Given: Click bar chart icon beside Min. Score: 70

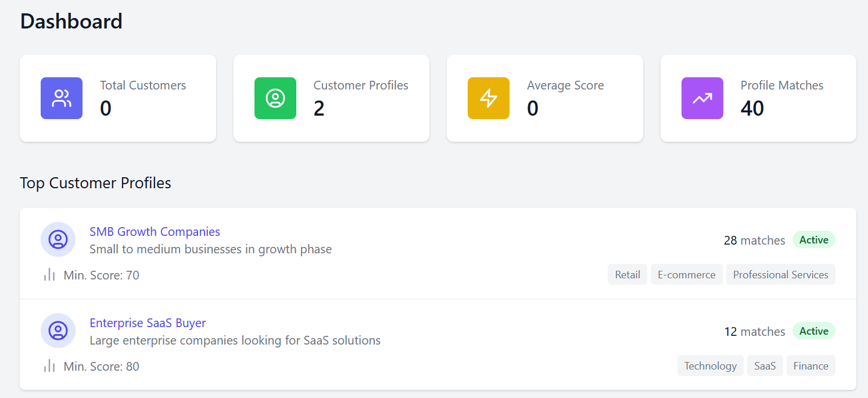Looking at the screenshot, I should (49, 275).
